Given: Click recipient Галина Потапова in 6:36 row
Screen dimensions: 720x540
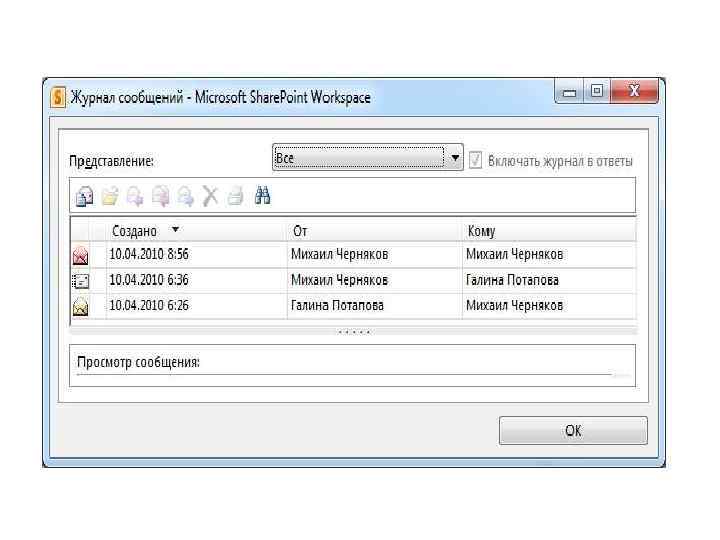Looking at the screenshot, I should coord(512,280).
